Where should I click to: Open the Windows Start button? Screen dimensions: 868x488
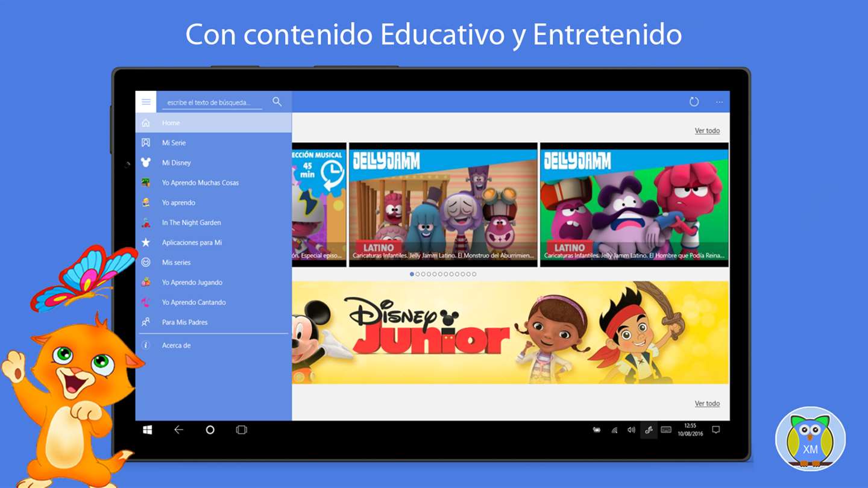[x=147, y=430]
